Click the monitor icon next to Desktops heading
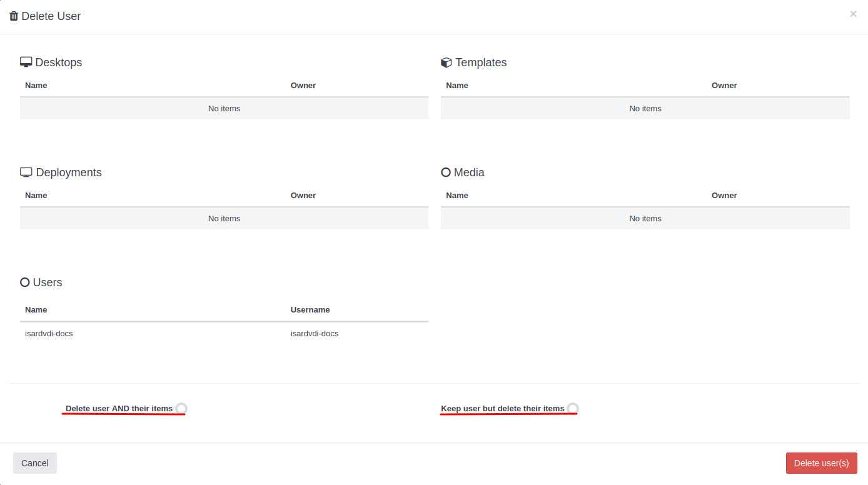This screenshot has width=868, height=485. (26, 62)
